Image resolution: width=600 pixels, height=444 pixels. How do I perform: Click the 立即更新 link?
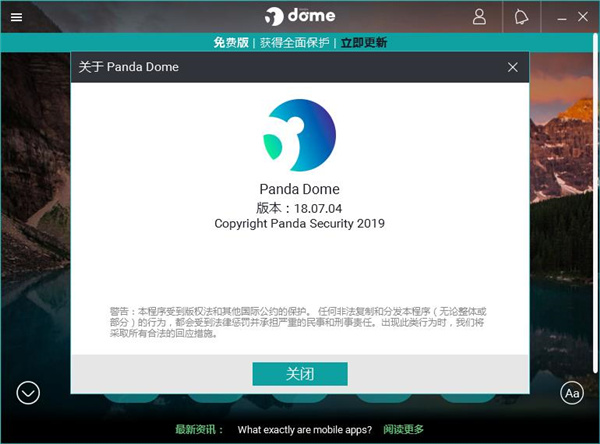tap(364, 42)
